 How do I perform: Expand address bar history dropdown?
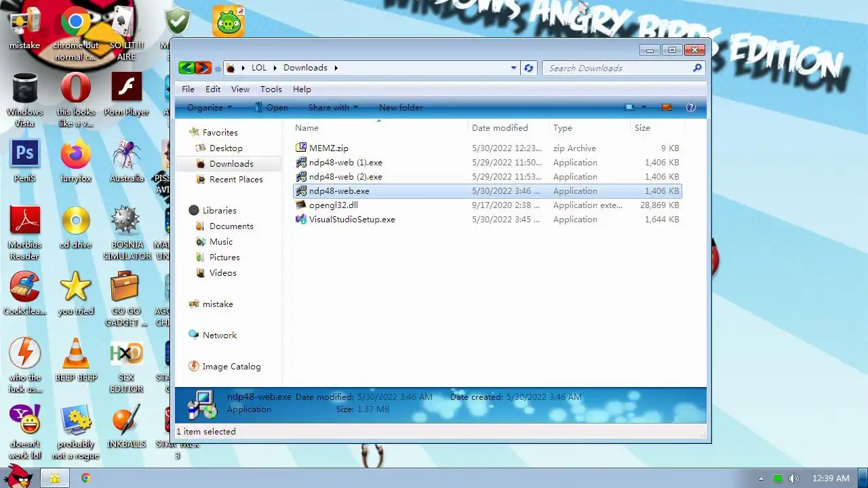coord(513,68)
